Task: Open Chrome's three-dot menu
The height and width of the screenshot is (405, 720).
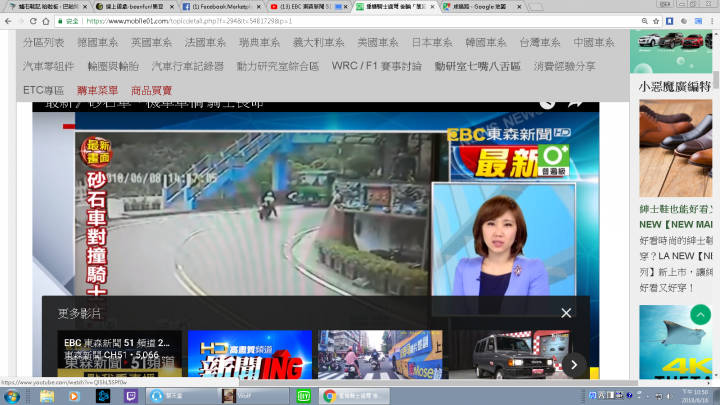Action: tap(712, 21)
